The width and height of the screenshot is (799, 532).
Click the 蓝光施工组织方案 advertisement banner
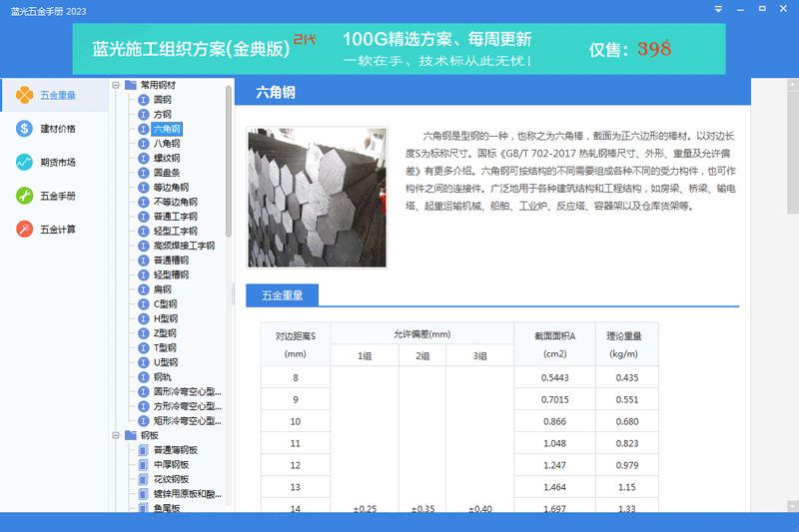coord(398,48)
